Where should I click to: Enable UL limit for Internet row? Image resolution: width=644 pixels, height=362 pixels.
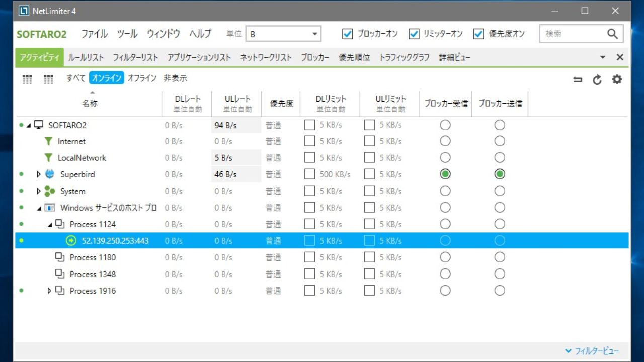(x=369, y=141)
